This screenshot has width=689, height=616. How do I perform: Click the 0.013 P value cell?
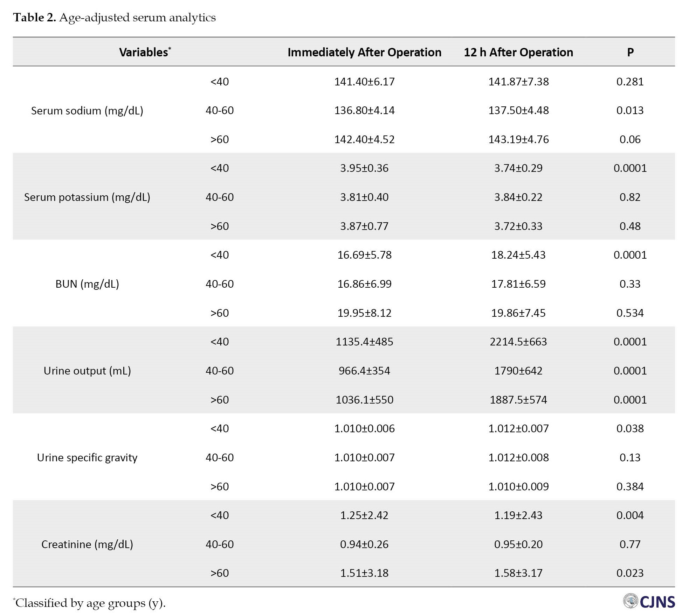(630, 110)
